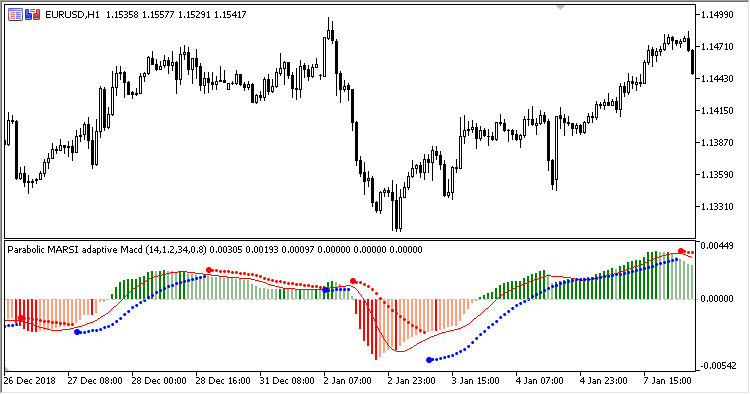This screenshot has height=394, width=750.
Task: Select the 26 Dec 2018 time label
Action: coord(30,381)
